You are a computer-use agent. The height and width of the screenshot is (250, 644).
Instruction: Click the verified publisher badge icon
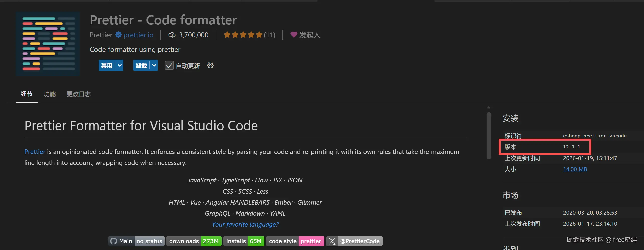tap(118, 35)
